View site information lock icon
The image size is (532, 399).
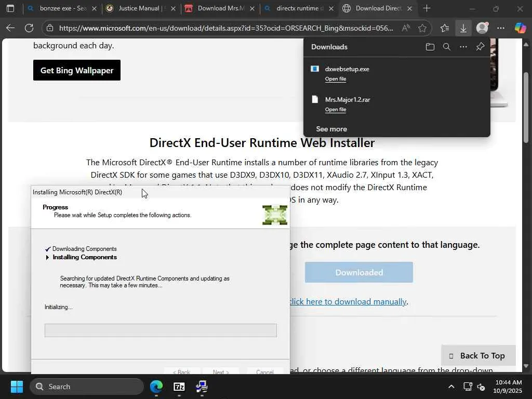[50, 28]
